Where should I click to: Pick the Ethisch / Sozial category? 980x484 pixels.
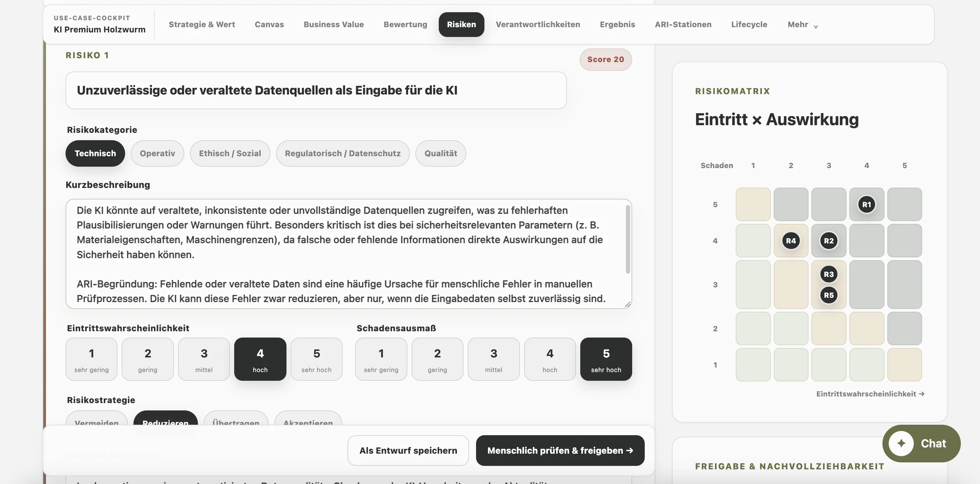(x=230, y=153)
